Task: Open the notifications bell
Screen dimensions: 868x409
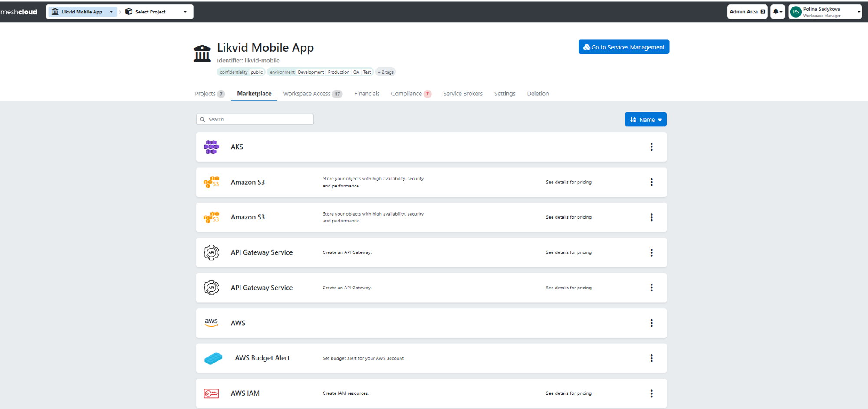Action: click(777, 12)
